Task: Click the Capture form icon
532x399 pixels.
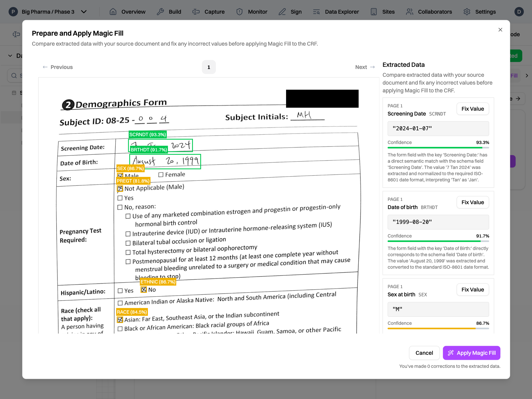Action: (196, 11)
